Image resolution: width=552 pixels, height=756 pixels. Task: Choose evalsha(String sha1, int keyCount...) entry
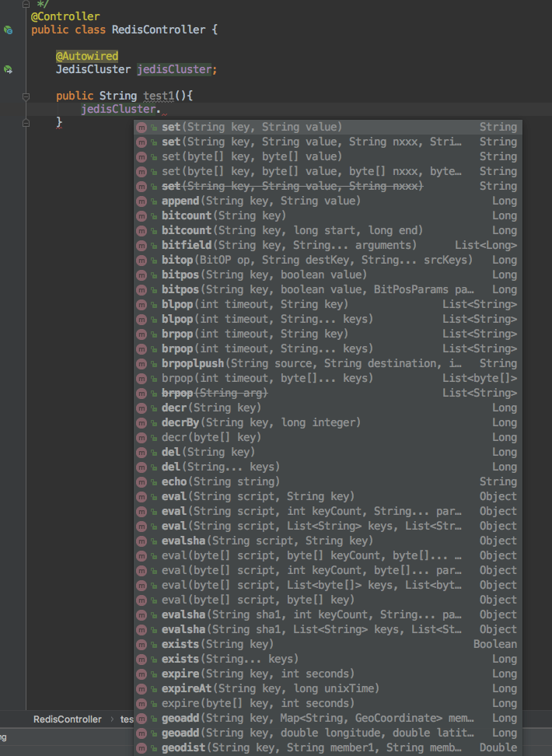(328, 615)
